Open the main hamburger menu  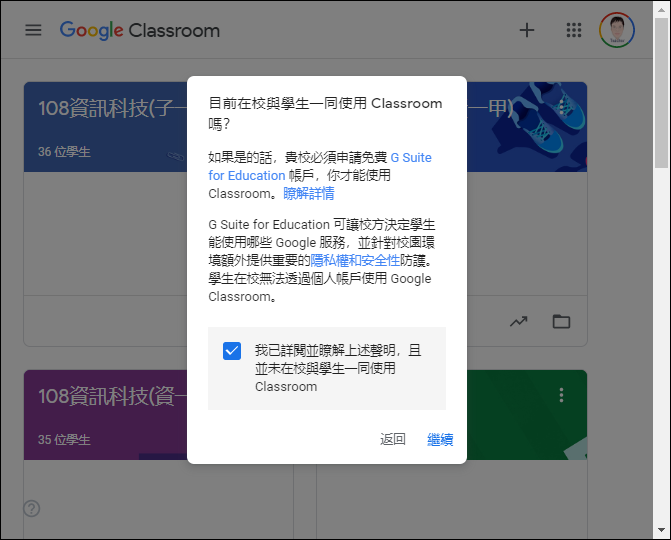tap(33, 30)
